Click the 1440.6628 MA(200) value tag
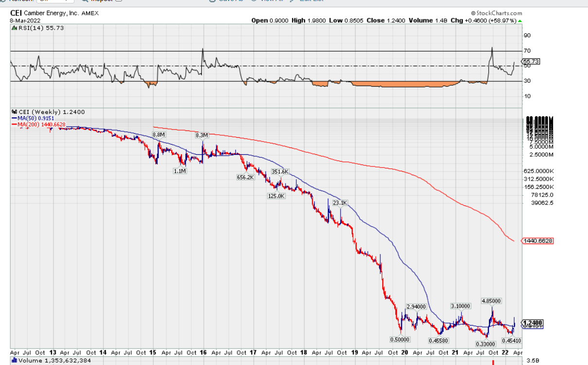This screenshot has width=588, height=365. [x=537, y=241]
